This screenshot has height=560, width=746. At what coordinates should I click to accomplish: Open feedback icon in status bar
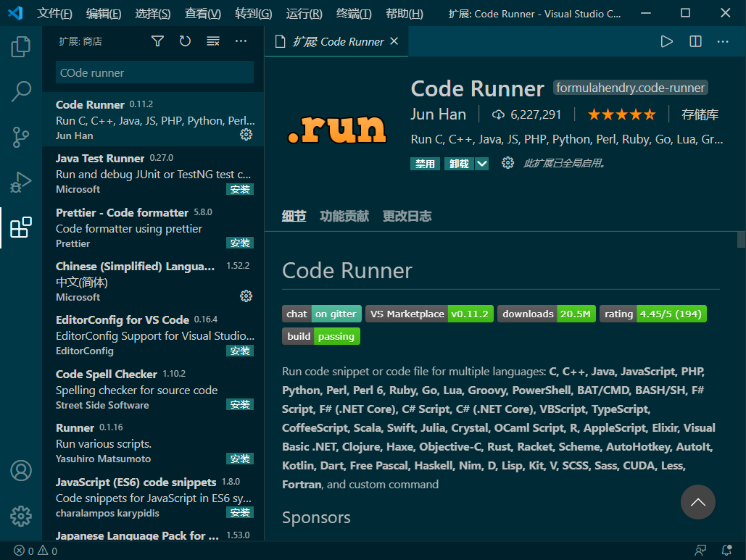(700, 551)
